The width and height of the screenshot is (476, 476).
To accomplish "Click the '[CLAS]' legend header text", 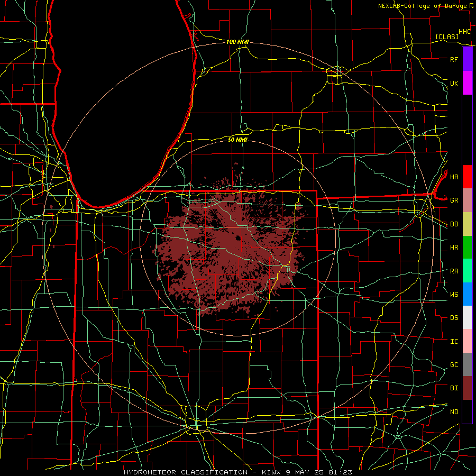I will (447, 36).
